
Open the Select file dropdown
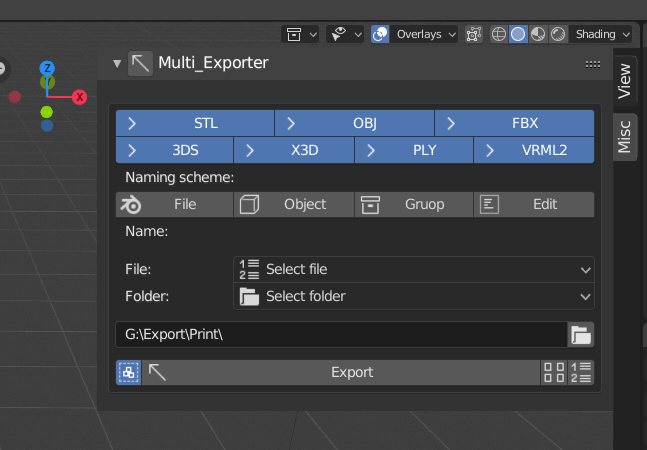coord(413,269)
